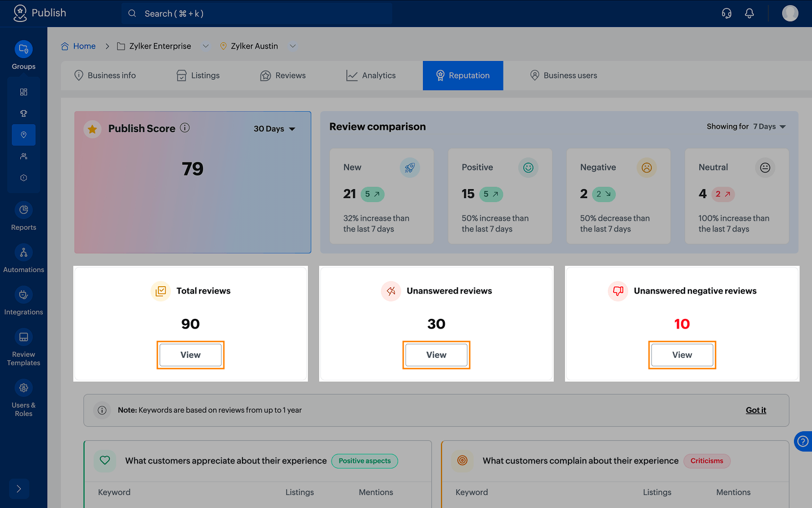
Task: Switch to the Listings tab
Action: coord(198,76)
